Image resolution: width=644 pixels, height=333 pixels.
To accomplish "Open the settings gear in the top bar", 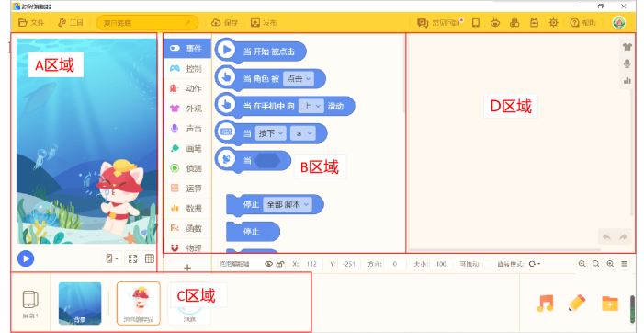I will tap(554, 23).
